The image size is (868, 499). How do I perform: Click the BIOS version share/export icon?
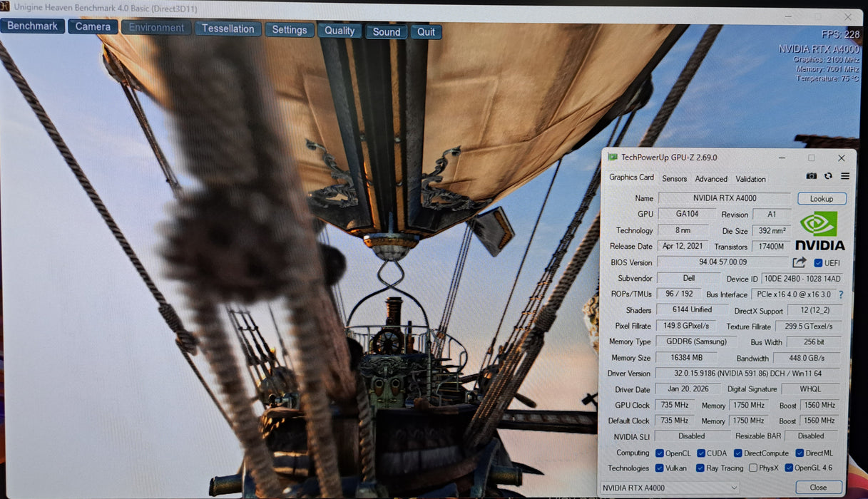pos(800,262)
